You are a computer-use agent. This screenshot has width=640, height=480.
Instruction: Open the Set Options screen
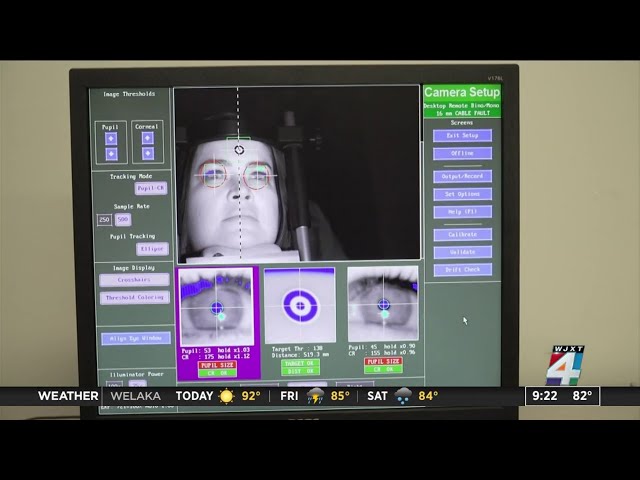(x=462, y=194)
